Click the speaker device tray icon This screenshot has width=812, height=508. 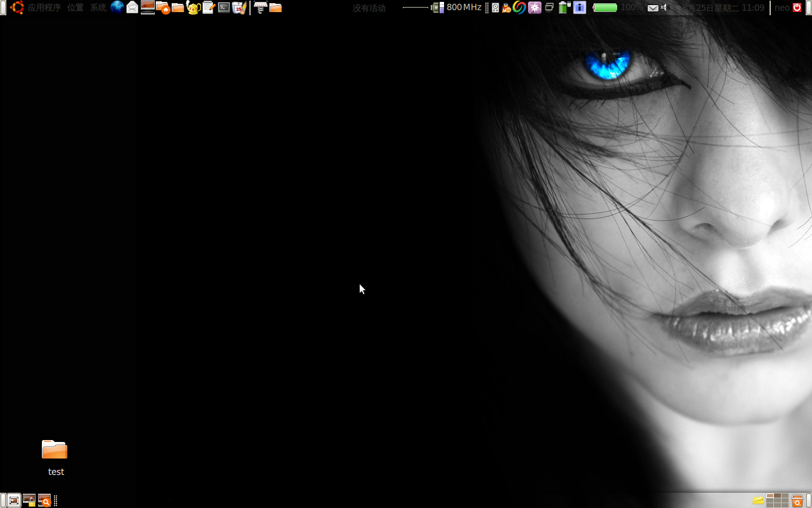(x=495, y=8)
